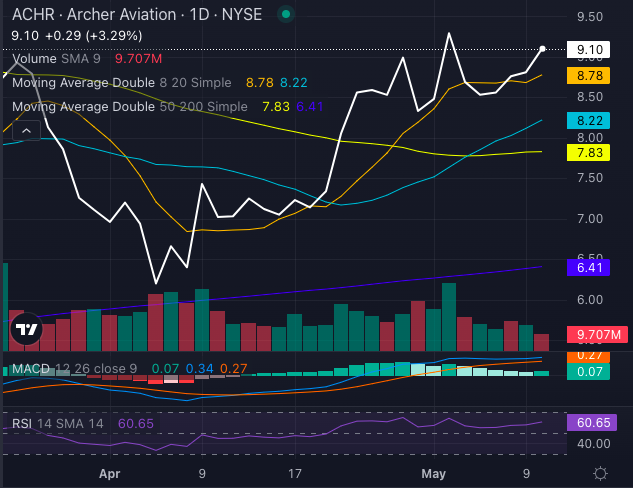Click the 17 date on time axis
This screenshot has width=633, height=488.
pos(295,473)
